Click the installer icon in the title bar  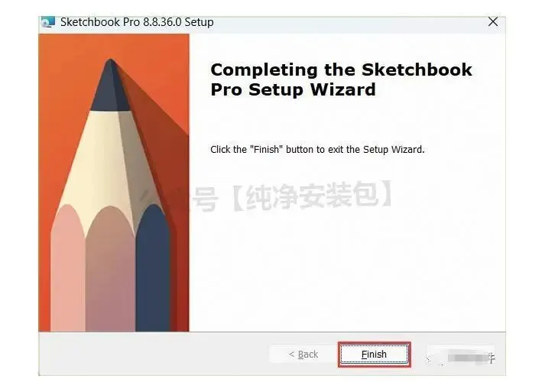48,22
